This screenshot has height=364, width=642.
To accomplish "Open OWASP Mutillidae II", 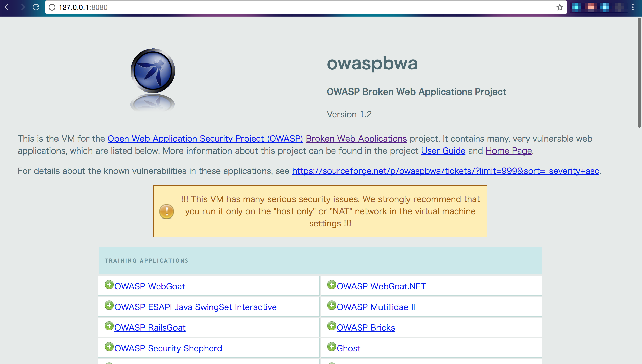I will (x=376, y=307).
